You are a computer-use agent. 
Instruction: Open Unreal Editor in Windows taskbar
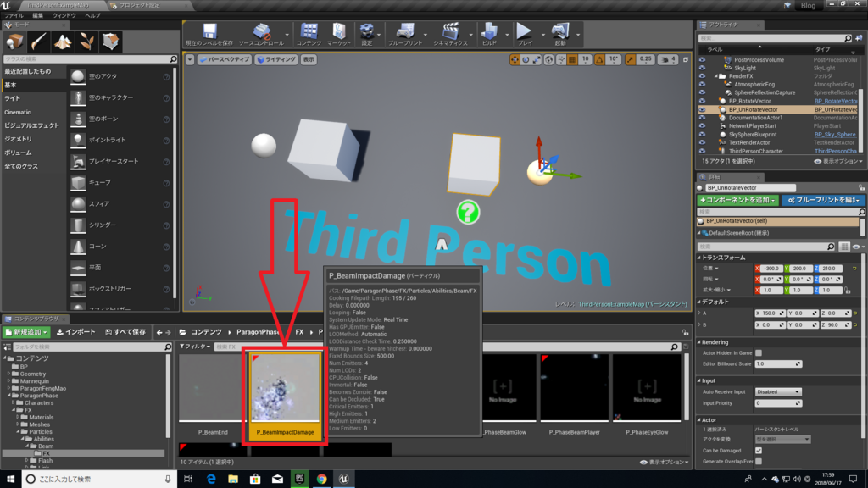coord(344,480)
